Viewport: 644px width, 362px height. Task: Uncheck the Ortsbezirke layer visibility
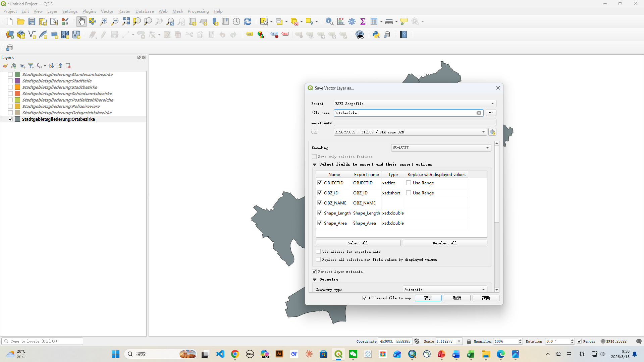point(10,119)
